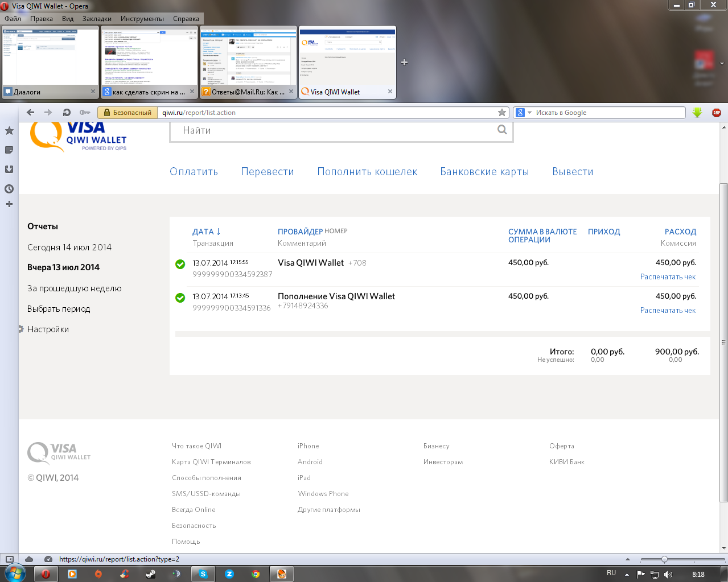The height and width of the screenshot is (582, 728).
Task: Click the Adblock ABP icon
Action: [717, 113]
